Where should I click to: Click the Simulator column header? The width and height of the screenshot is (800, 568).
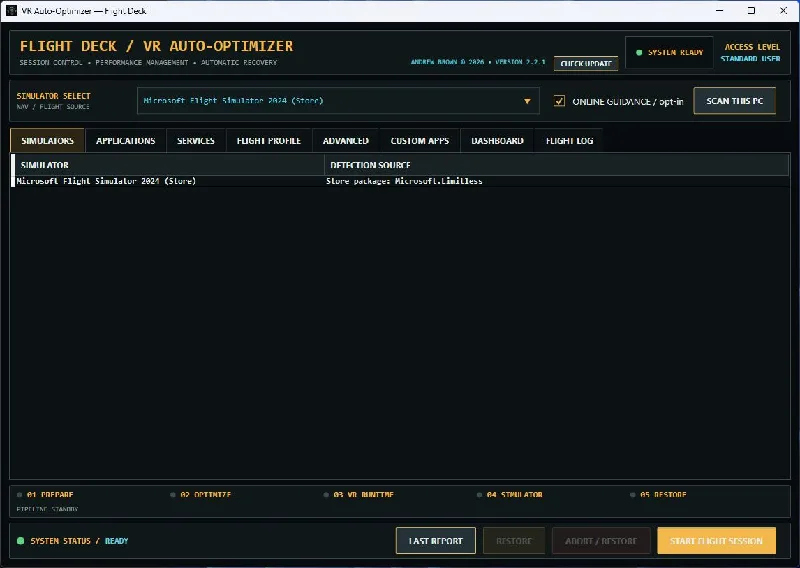tap(168, 165)
